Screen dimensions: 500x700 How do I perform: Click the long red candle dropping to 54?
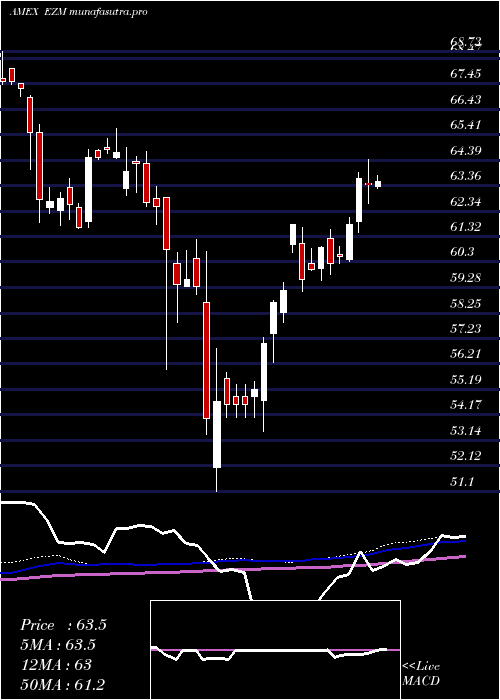coord(206,360)
